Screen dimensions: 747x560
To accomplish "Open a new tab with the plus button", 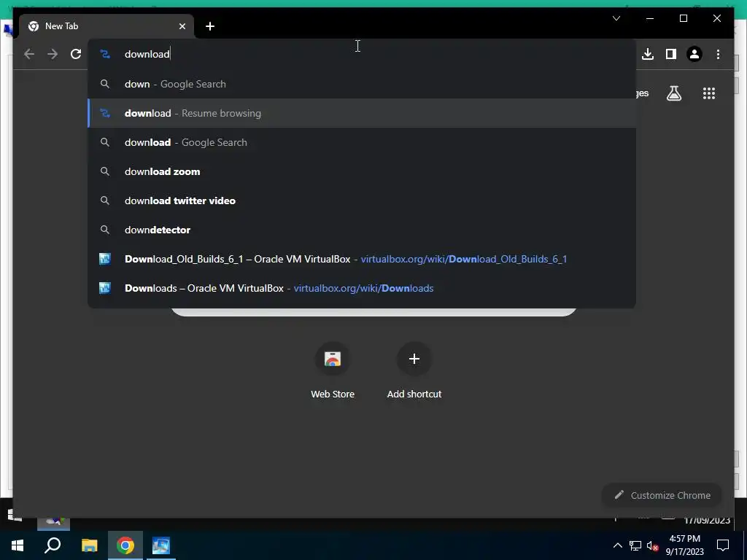I will tap(210, 26).
